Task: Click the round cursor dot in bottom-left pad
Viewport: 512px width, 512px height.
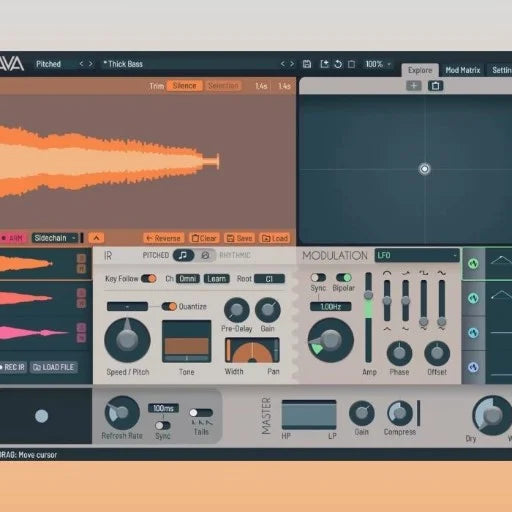Action: pyautogui.click(x=42, y=416)
